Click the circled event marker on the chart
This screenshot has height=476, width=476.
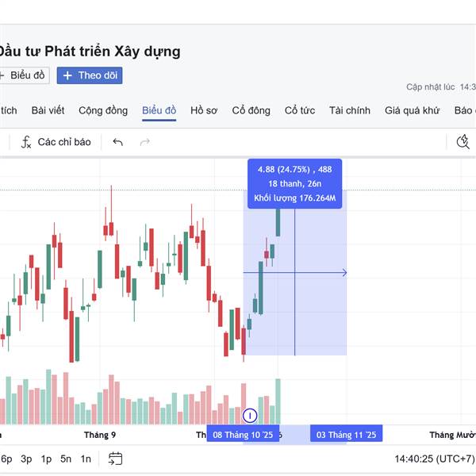(250, 415)
